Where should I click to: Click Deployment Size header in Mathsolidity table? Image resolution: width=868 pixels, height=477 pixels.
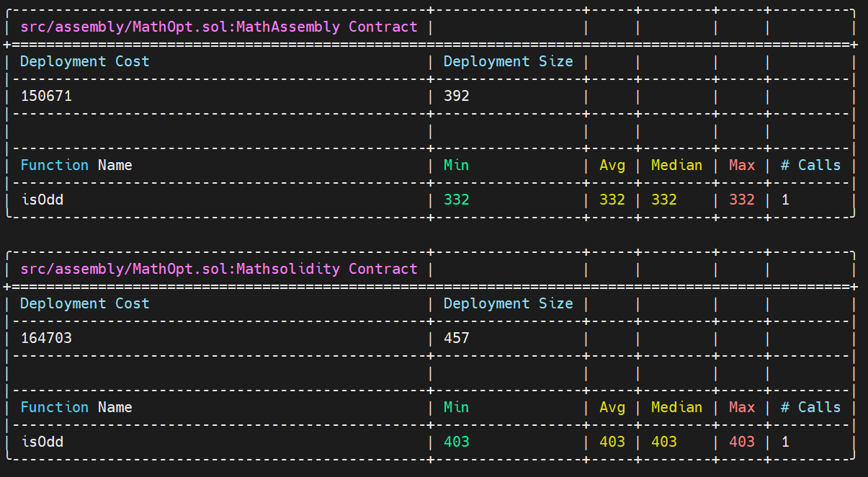coord(509,304)
